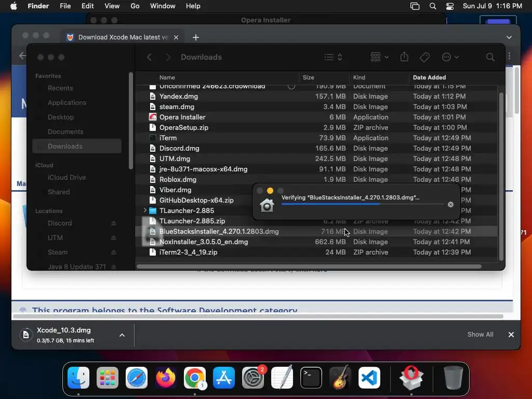
Task: Open Xcode_10.3.dmg download options chevron
Action: click(122, 335)
